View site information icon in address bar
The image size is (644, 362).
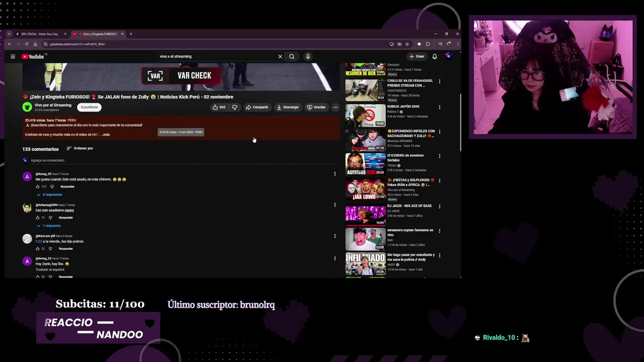[45, 44]
